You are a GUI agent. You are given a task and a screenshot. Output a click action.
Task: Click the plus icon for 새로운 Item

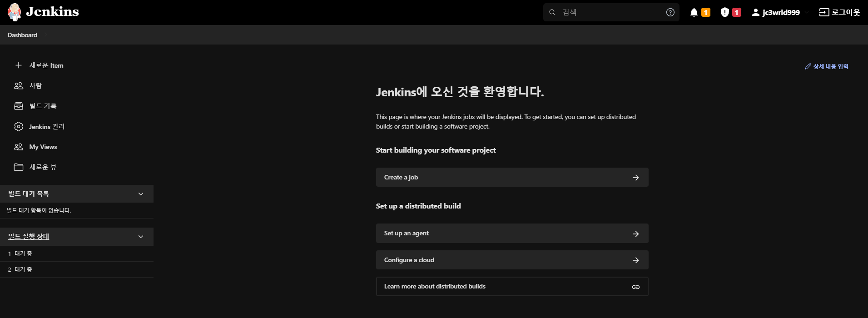(x=19, y=65)
